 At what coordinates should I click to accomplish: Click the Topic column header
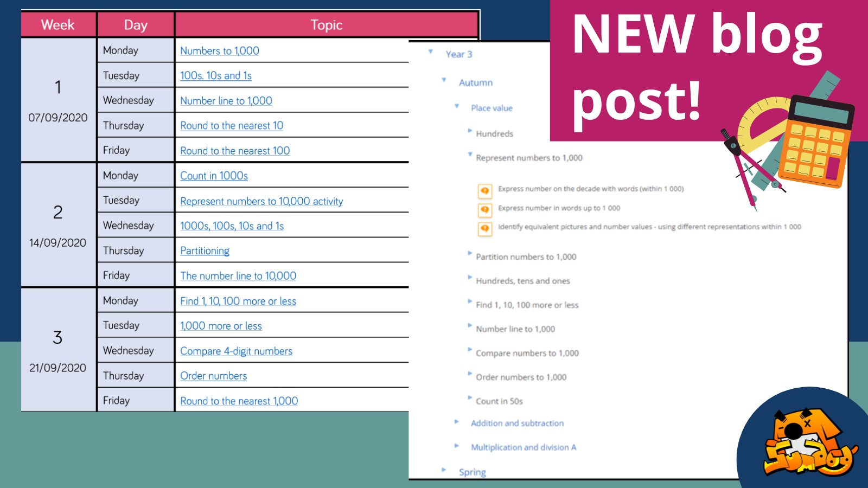click(x=326, y=25)
